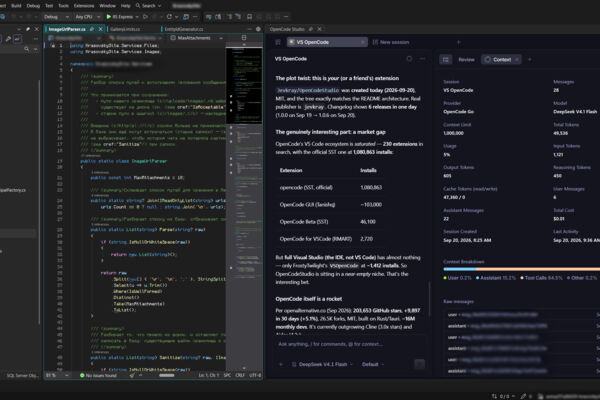Switch to the Review tab
The height and width of the screenshot is (400, 600).
coord(466,60)
